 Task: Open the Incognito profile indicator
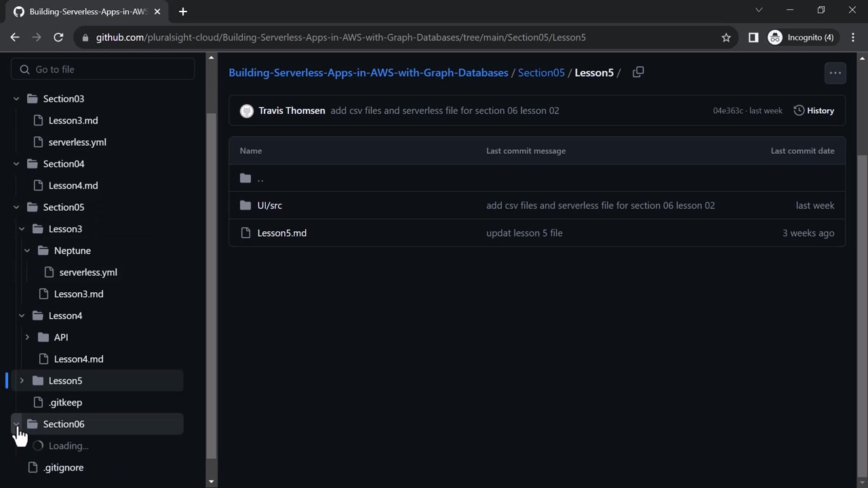point(801,37)
